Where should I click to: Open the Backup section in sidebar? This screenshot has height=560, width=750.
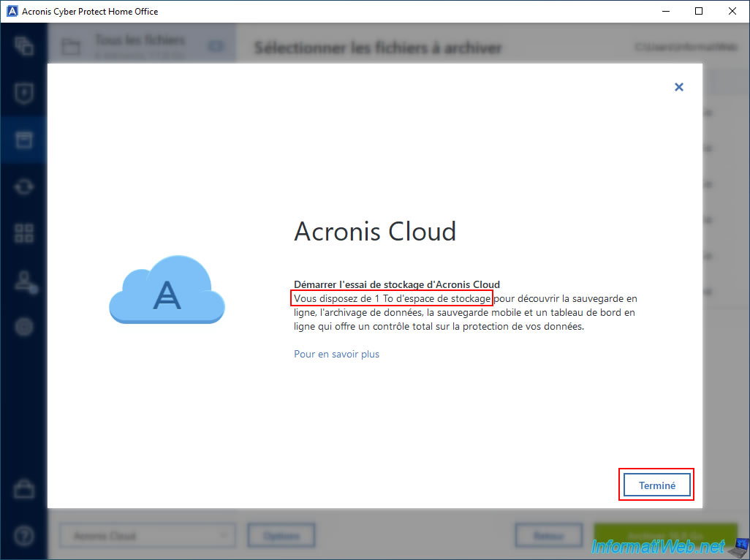click(x=23, y=45)
